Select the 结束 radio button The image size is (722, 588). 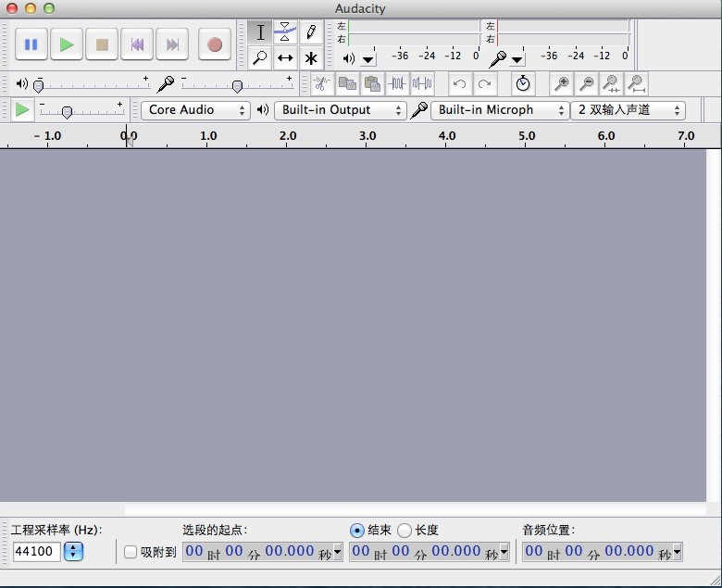[357, 531]
